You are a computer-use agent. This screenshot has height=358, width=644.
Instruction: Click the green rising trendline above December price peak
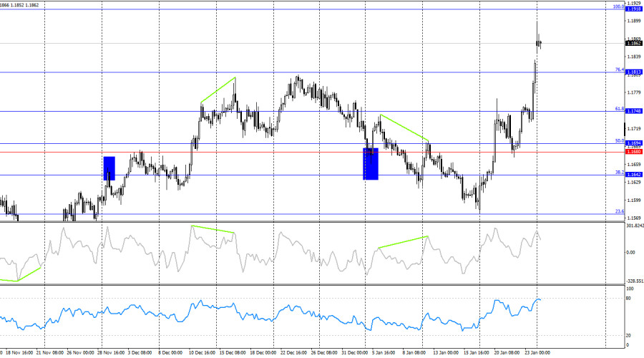click(218, 89)
